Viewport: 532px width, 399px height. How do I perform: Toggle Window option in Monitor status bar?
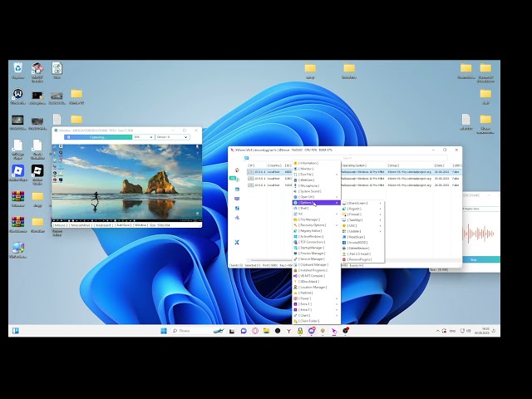point(140,225)
